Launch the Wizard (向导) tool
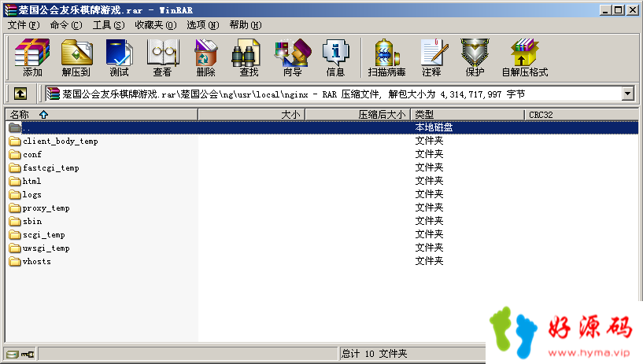Screen dimensions: 643x364 click(293, 57)
